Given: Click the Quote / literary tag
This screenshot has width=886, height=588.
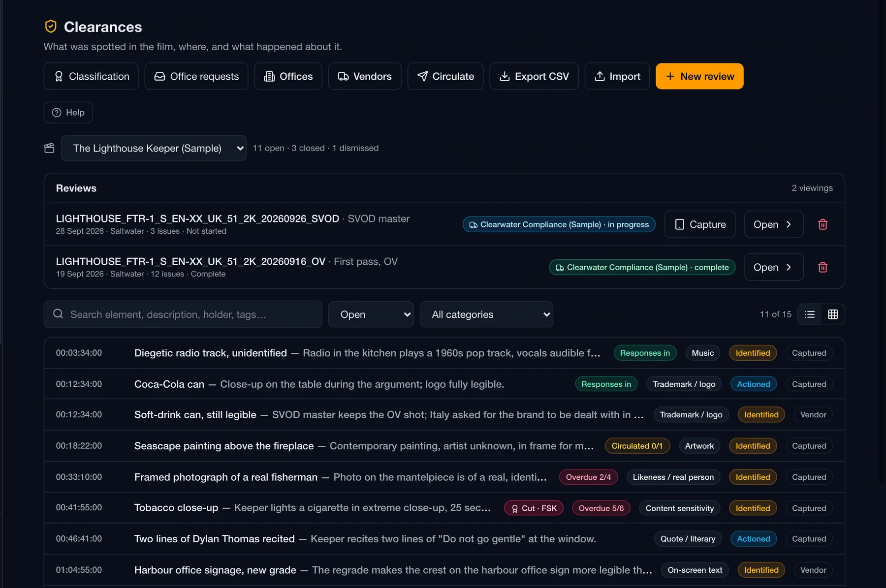Looking at the screenshot, I should 688,539.
